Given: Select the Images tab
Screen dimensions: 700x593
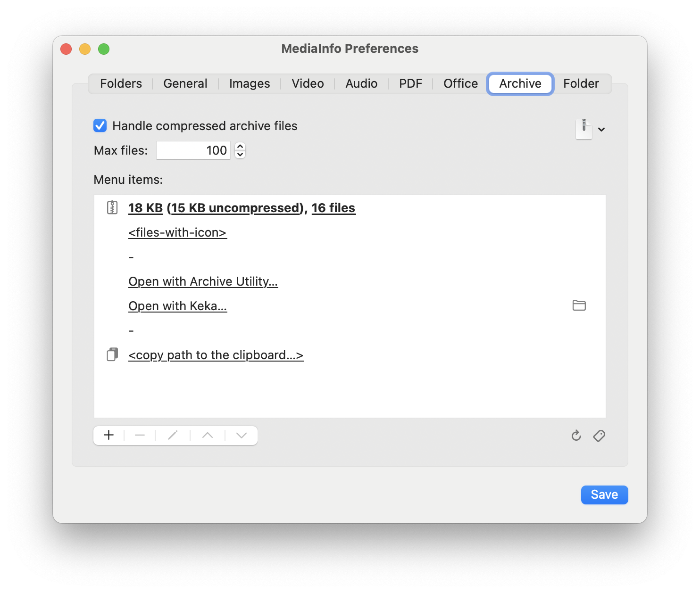Looking at the screenshot, I should (250, 84).
